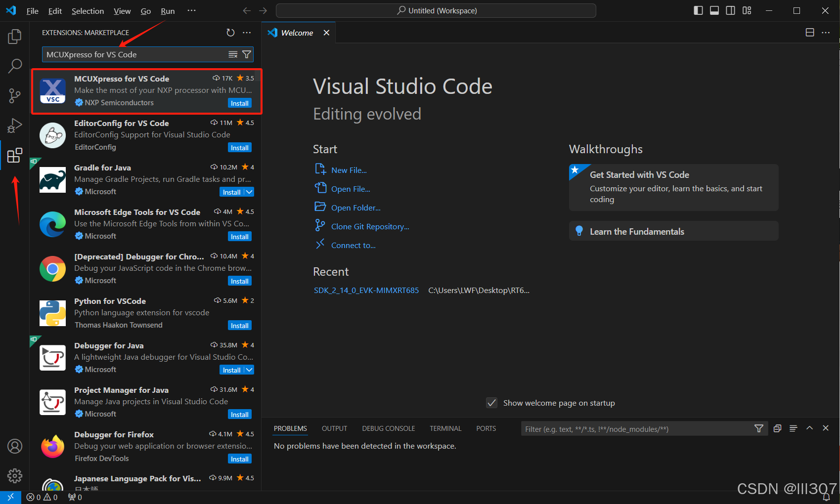Viewport: 840px width, 504px height.
Task: Select the Problems tab
Action: 290,428
